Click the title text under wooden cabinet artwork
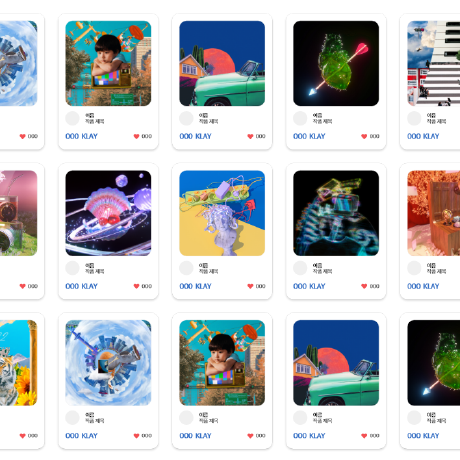 [436, 271]
